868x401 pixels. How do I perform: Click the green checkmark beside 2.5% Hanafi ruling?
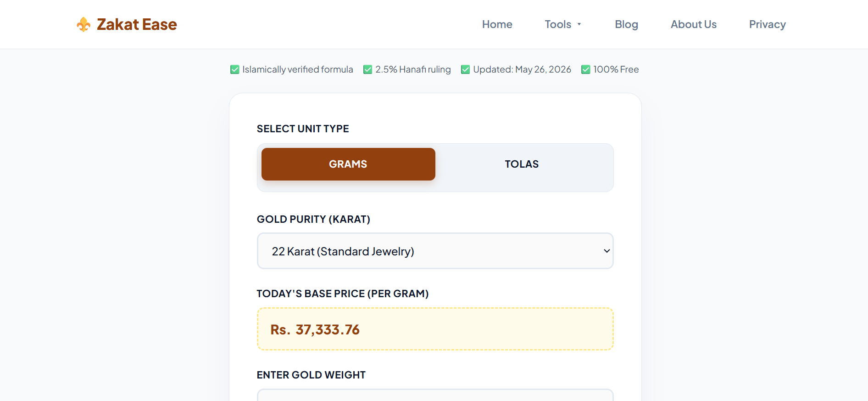coord(368,69)
